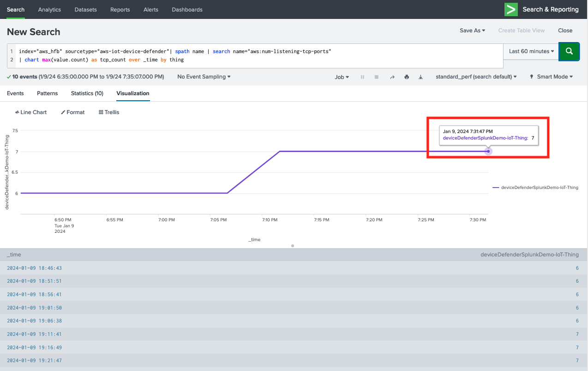
Task: Open the Save As menu
Action: click(x=472, y=30)
